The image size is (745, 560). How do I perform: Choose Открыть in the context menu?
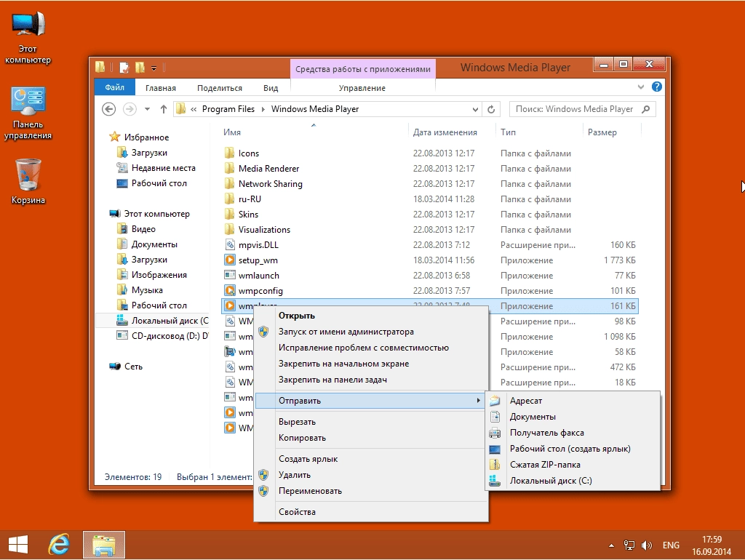click(371, 316)
